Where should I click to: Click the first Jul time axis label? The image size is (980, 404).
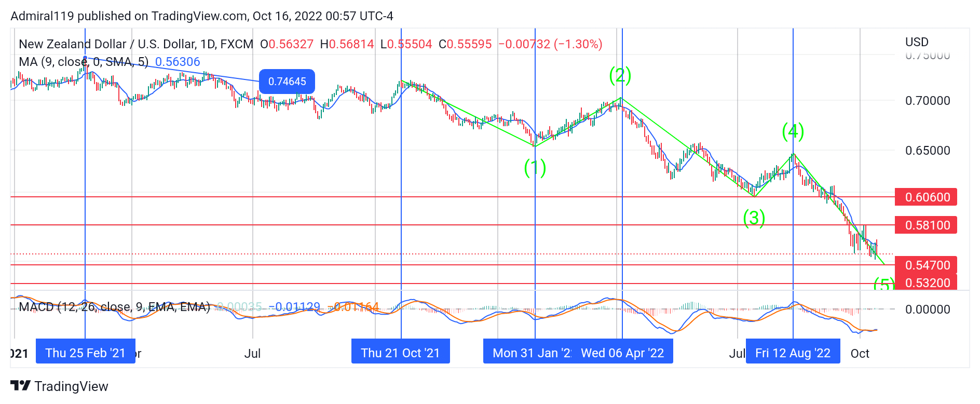[252, 354]
